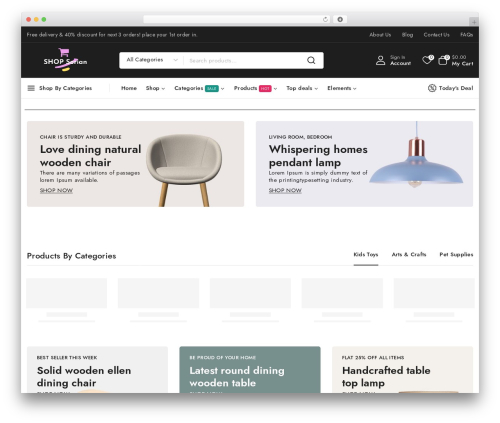Viewport: 500px width, 423px height.
Task: Click the browser address bar shield icon
Action: [340, 19]
